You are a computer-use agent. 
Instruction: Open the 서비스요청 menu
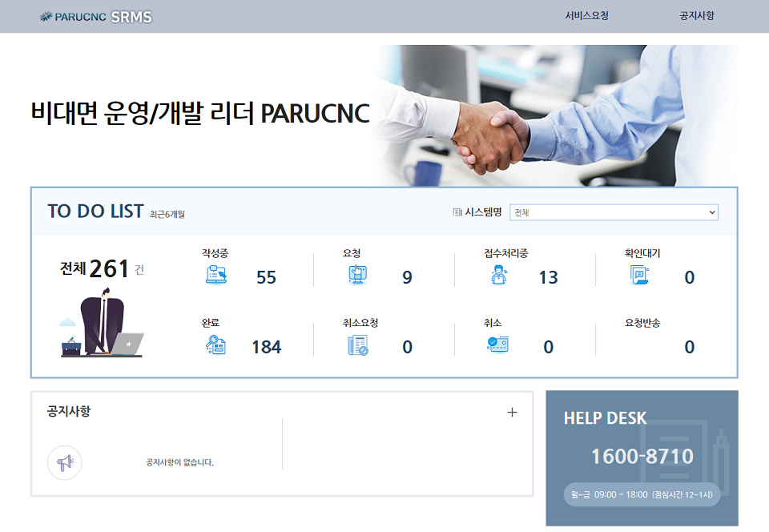586,16
